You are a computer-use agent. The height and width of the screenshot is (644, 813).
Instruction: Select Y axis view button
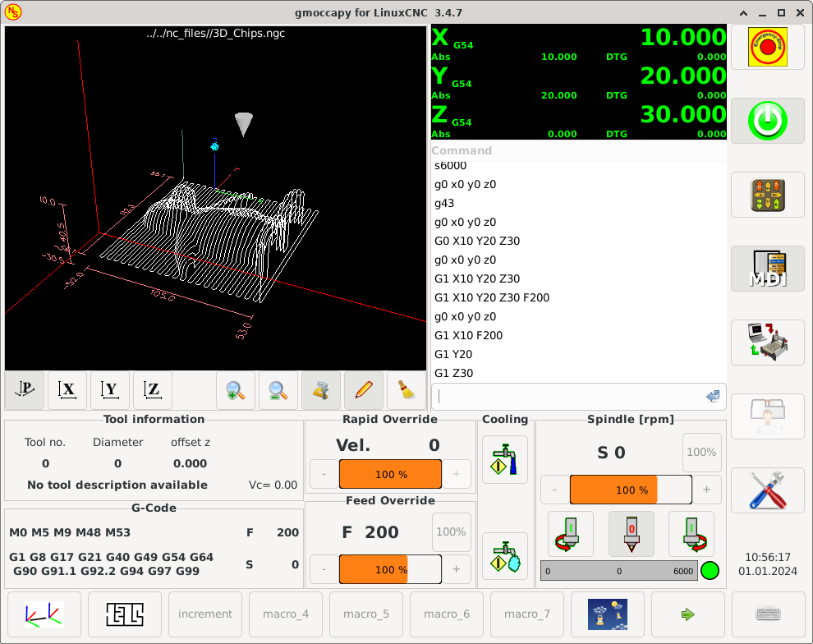tap(110, 390)
